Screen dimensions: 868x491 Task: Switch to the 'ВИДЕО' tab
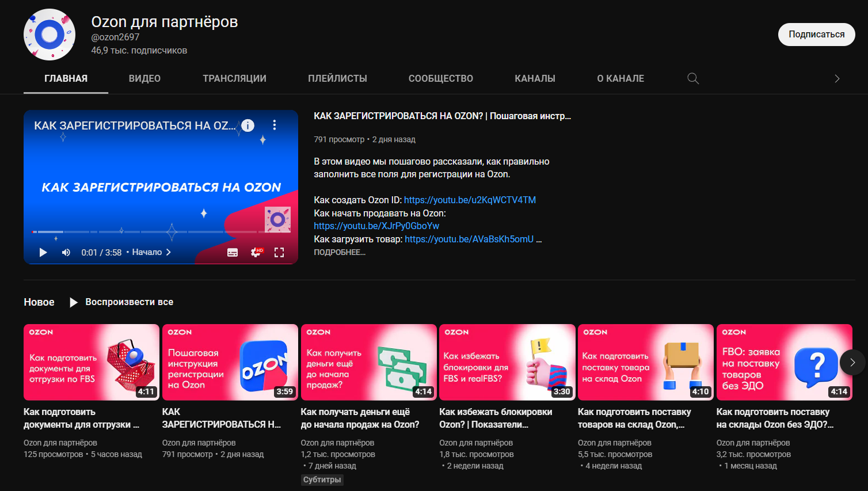[x=144, y=78]
